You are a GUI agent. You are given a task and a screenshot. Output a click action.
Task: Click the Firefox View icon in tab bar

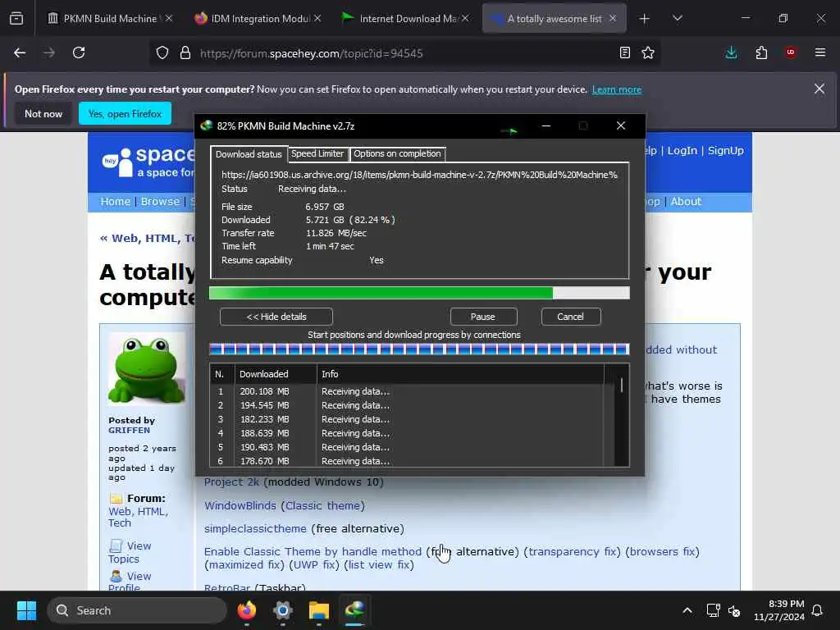[16, 18]
